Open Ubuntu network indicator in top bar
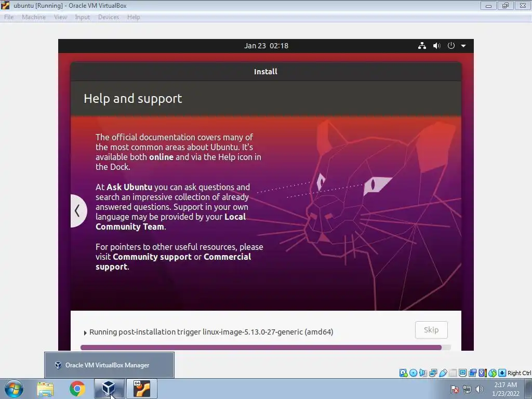This screenshot has height=399, width=532. tap(422, 46)
